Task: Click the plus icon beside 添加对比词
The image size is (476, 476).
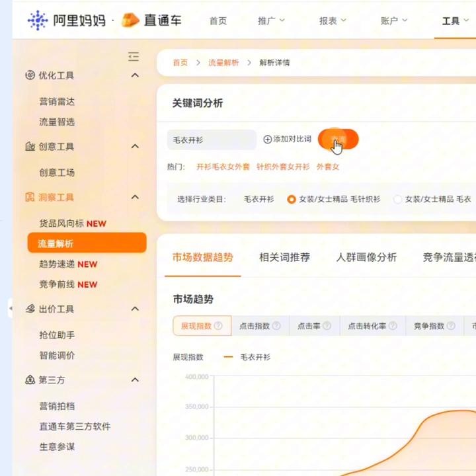Action: [x=268, y=139]
